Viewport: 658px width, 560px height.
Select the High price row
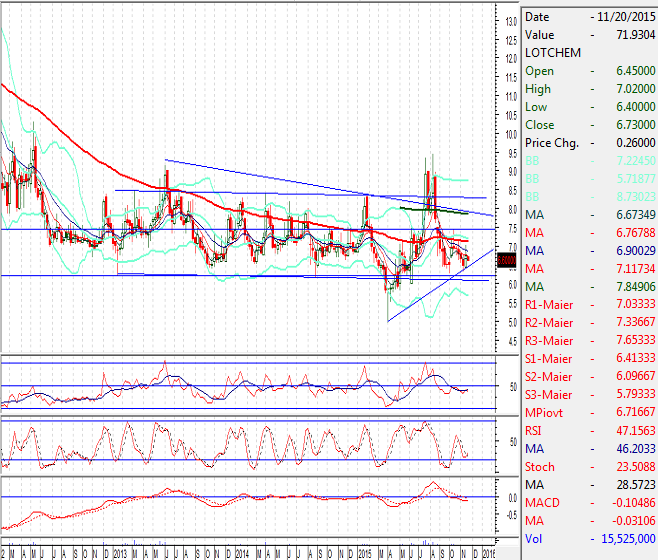(588, 89)
